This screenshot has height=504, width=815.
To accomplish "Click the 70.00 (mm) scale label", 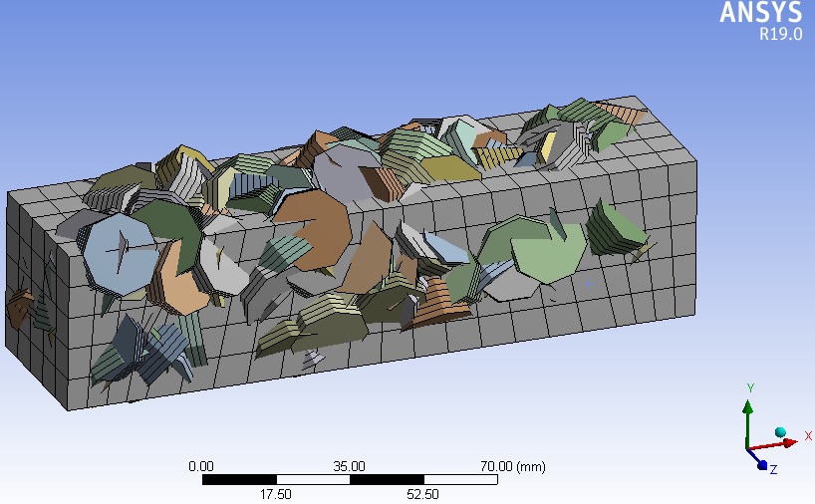I will pos(512,466).
